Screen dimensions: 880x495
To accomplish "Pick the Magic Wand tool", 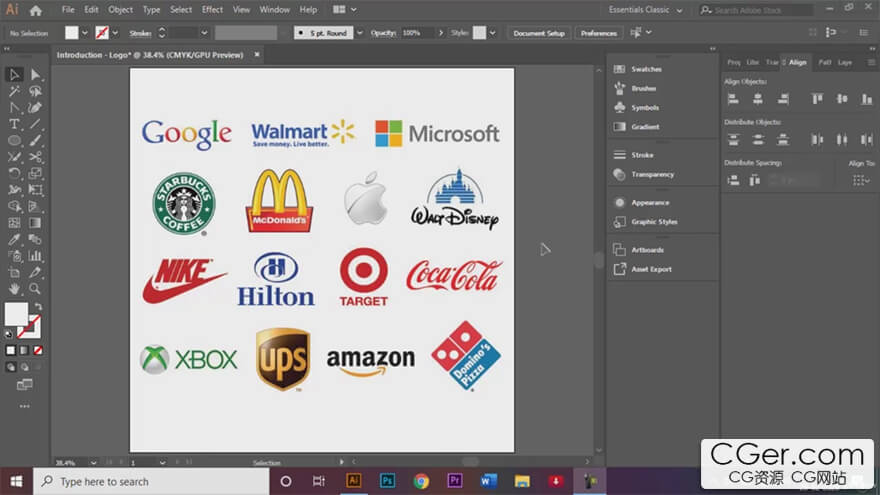I will point(15,91).
